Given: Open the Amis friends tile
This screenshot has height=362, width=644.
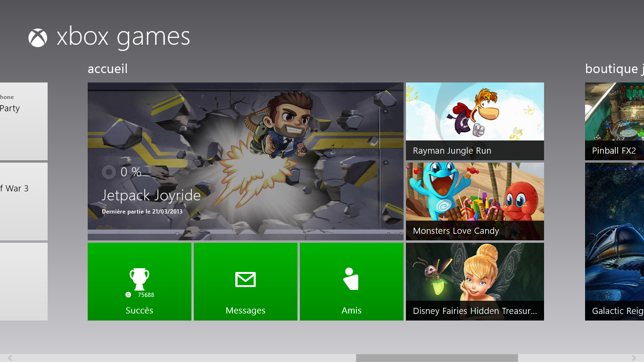Looking at the screenshot, I should (352, 281).
